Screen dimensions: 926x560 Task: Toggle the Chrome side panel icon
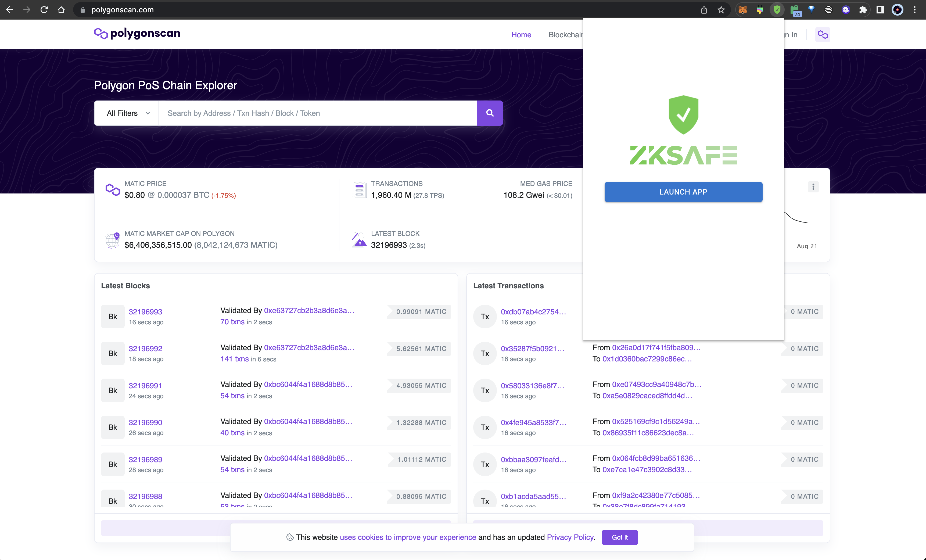880,10
